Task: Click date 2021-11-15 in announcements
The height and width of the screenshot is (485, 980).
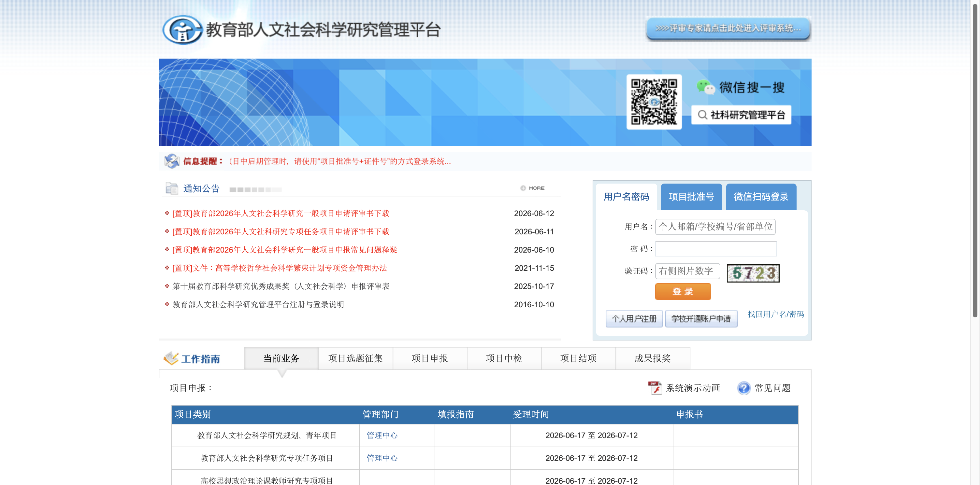Action: (x=534, y=268)
